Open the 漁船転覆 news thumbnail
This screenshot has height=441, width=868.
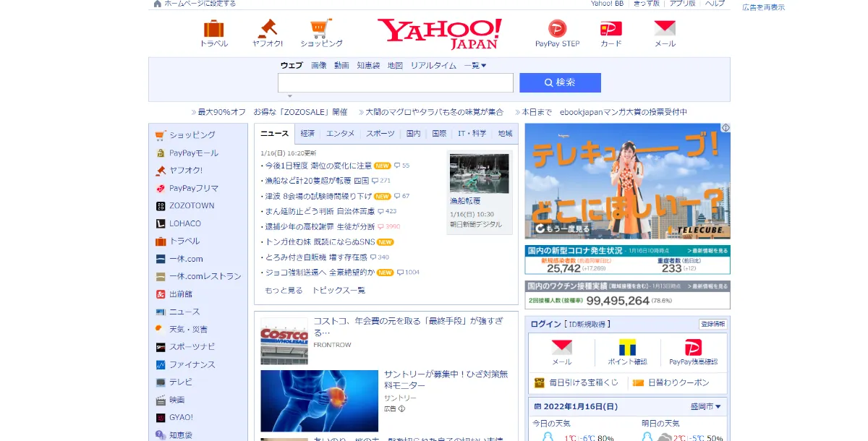pos(479,174)
